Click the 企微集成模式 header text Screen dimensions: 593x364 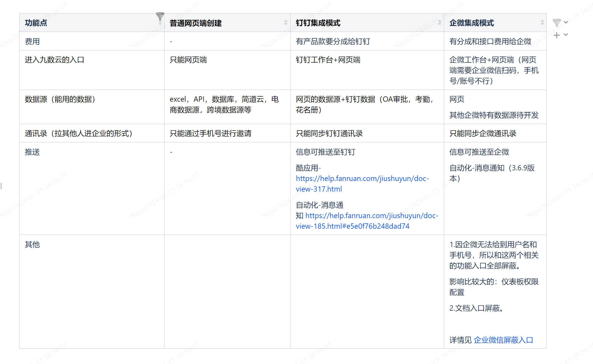(x=471, y=23)
